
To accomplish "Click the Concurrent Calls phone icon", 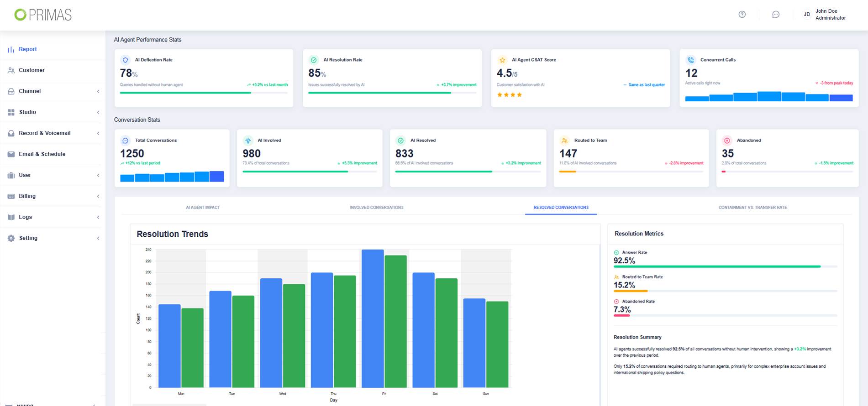I will (x=691, y=60).
